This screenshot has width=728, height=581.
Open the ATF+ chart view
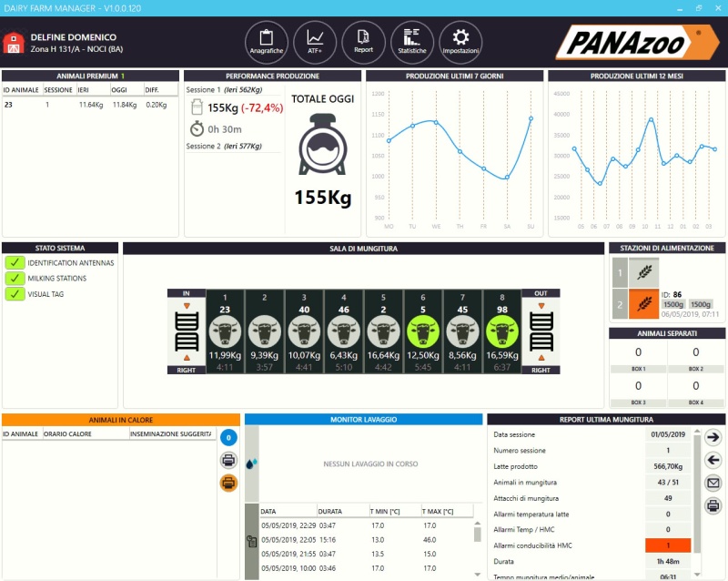pos(315,42)
